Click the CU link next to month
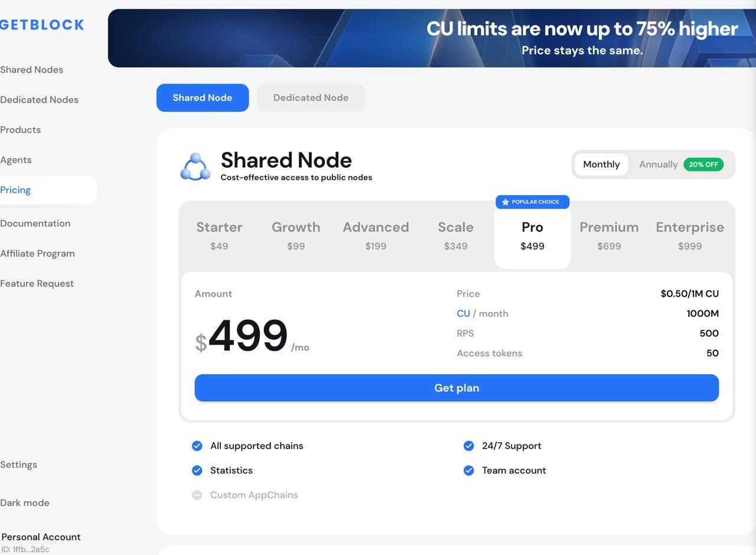The image size is (756, 555). click(463, 314)
